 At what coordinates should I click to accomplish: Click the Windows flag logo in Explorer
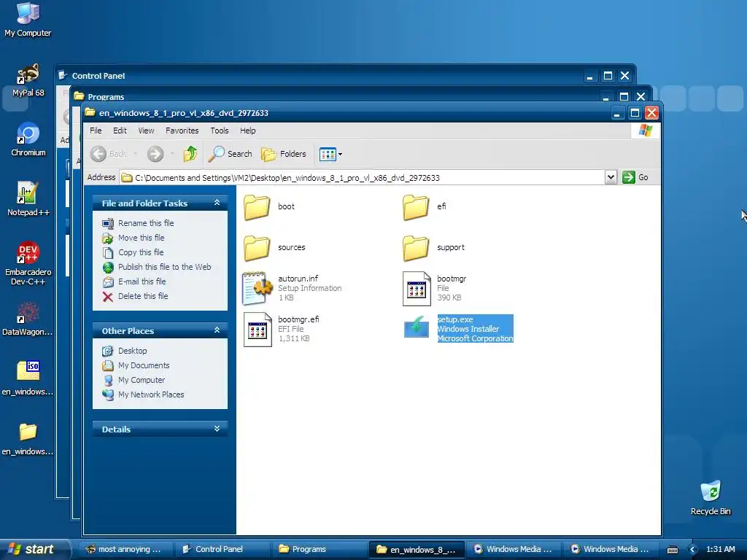coord(646,131)
